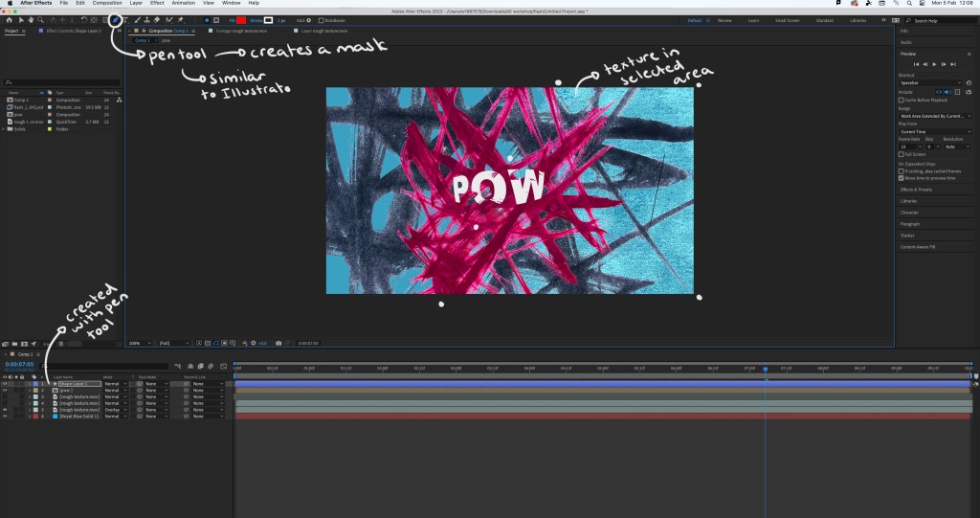The width and height of the screenshot is (980, 518).
Task: Select the Zoom magnifier tool
Action: point(40,19)
